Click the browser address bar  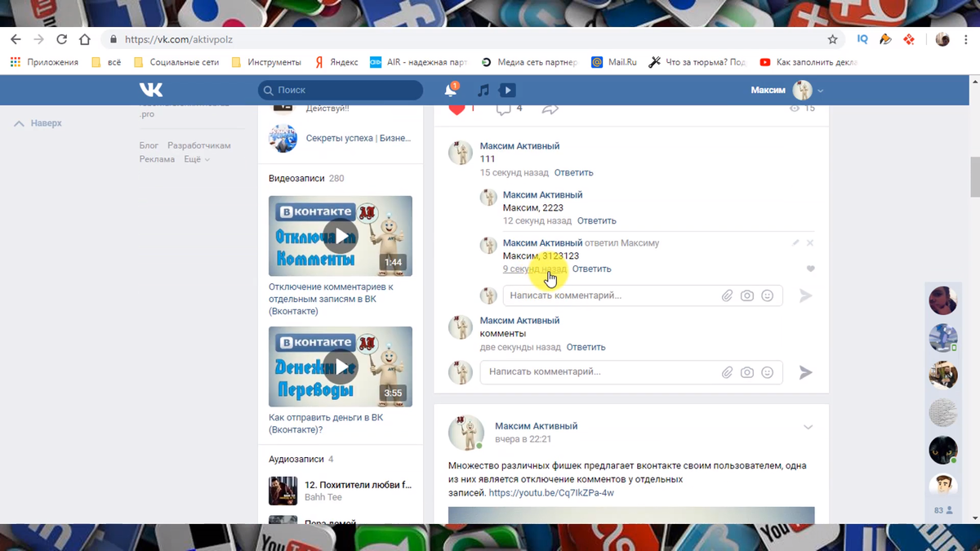(x=464, y=39)
